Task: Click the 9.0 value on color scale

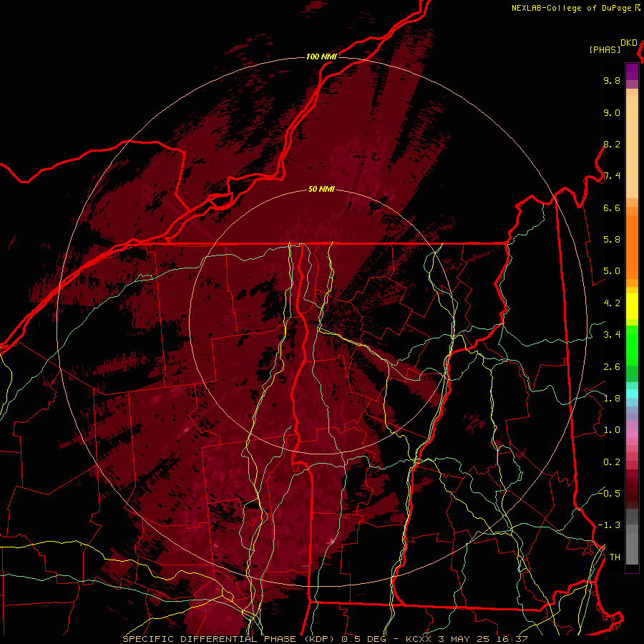Action: pyautogui.click(x=612, y=112)
